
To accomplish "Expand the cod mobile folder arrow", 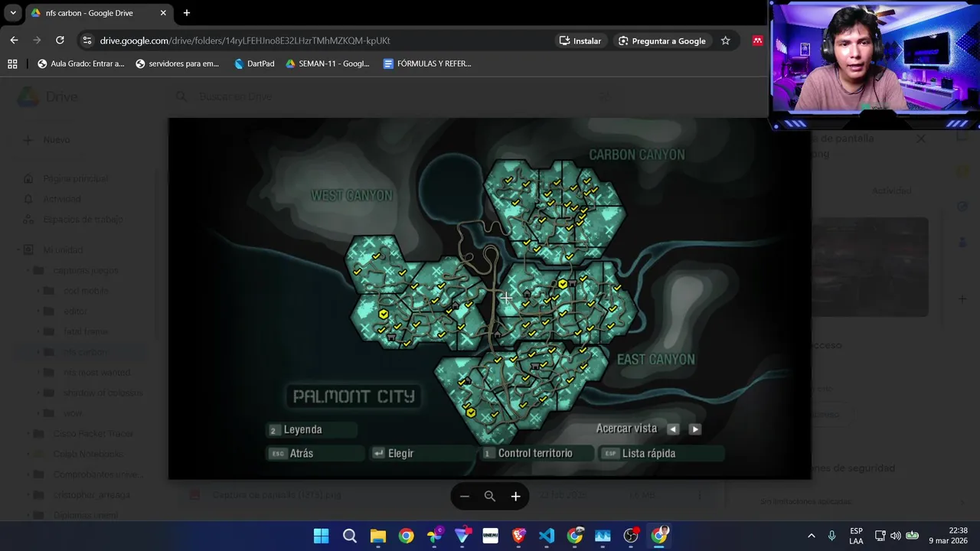I will [x=38, y=291].
